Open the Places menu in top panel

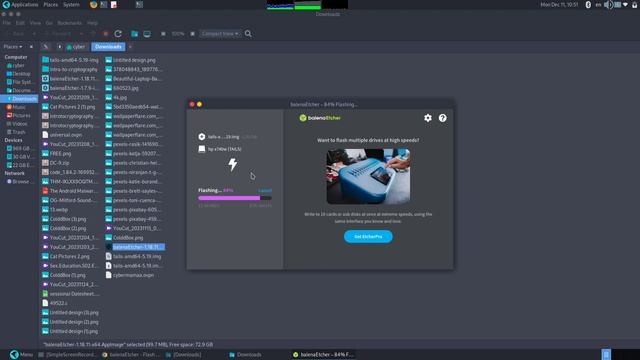[51, 4]
